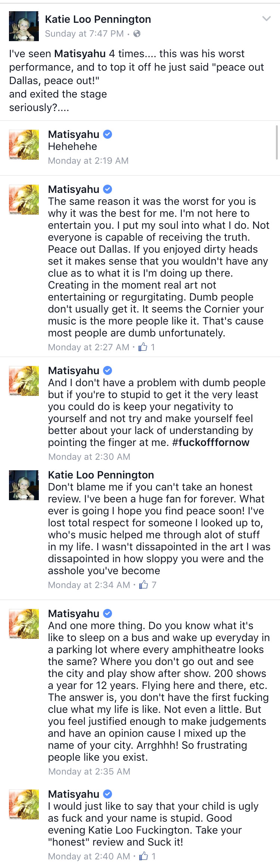Tap Matisyahu's avatar beside Hehehehe comment
Screen dimensions: 280x868
tap(24, 145)
